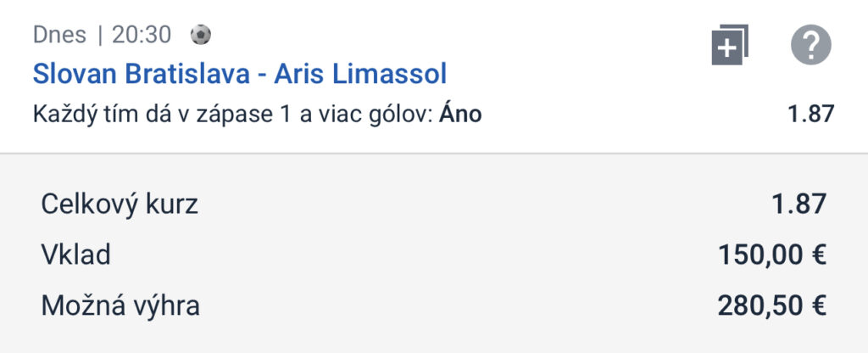Click the divider line above the summary
This screenshot has width=868, height=353.
tap(434, 153)
